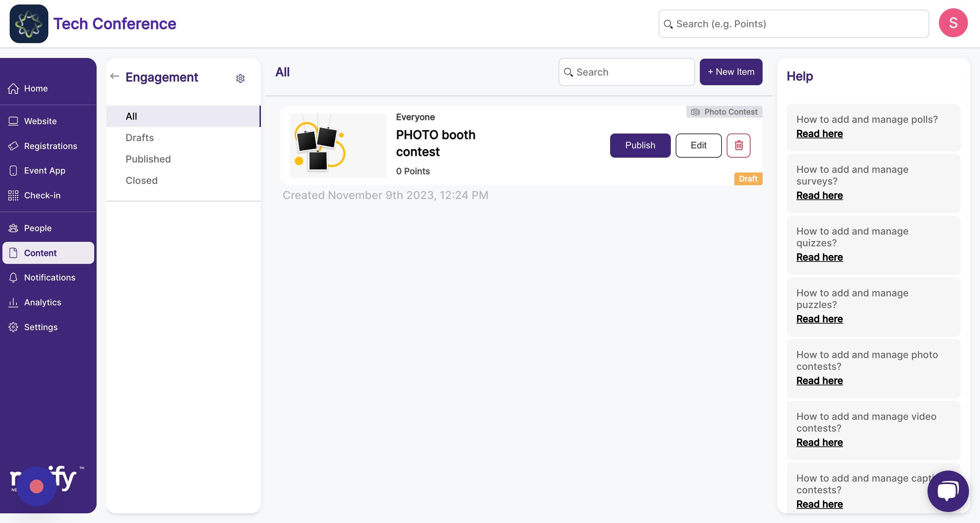Open the user avatar S menu
Screen dimensions: 980x523
953,23
